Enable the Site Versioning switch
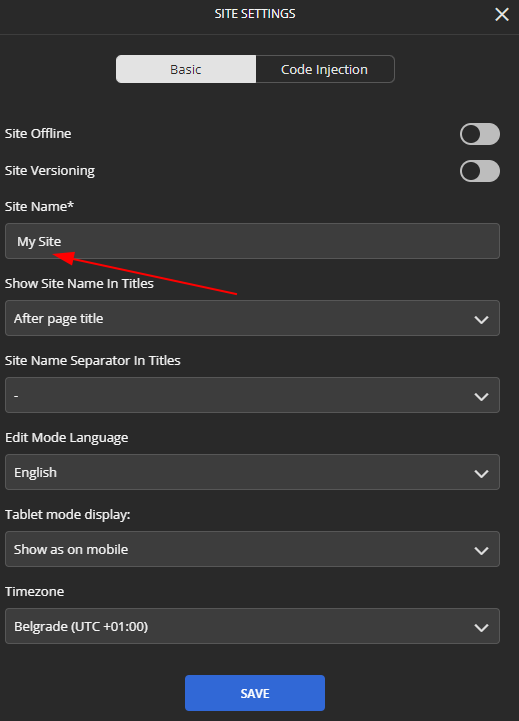Viewport: 519px width, 721px height. 479,171
